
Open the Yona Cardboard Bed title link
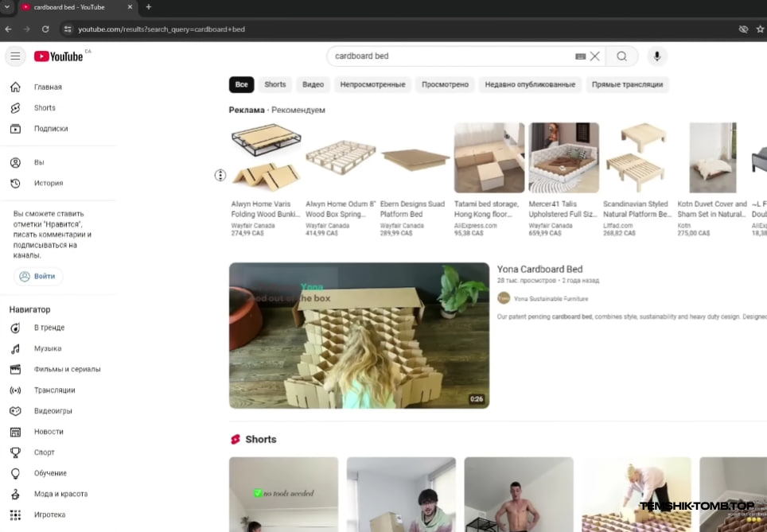539,270
